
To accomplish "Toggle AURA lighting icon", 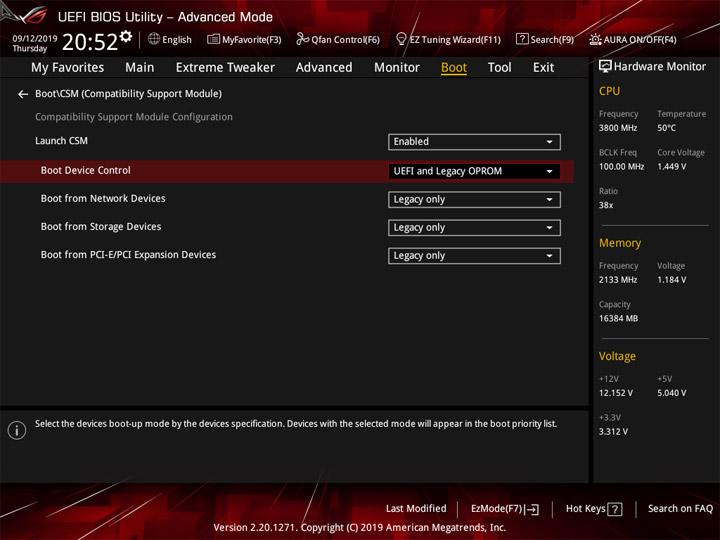I will click(x=595, y=39).
